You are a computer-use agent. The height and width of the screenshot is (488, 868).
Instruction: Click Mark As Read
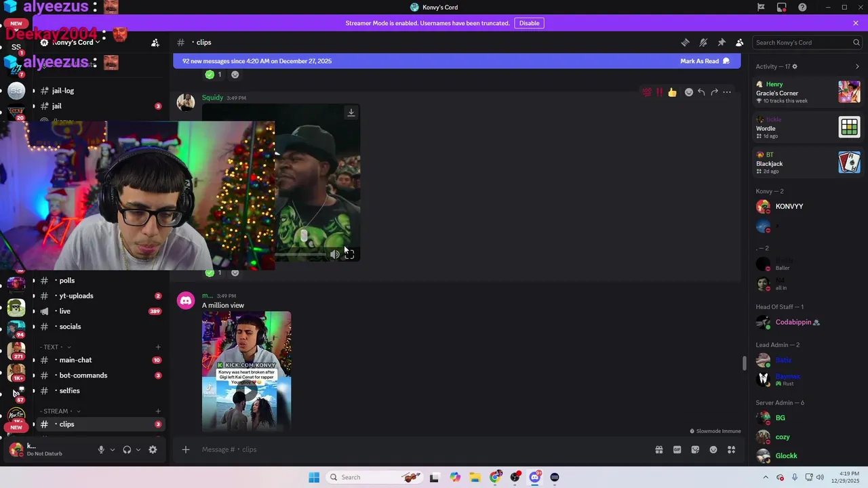tap(705, 61)
